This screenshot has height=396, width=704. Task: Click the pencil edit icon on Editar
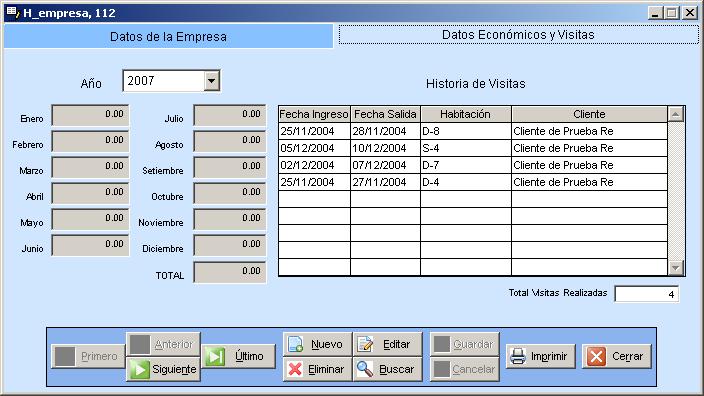click(365, 344)
